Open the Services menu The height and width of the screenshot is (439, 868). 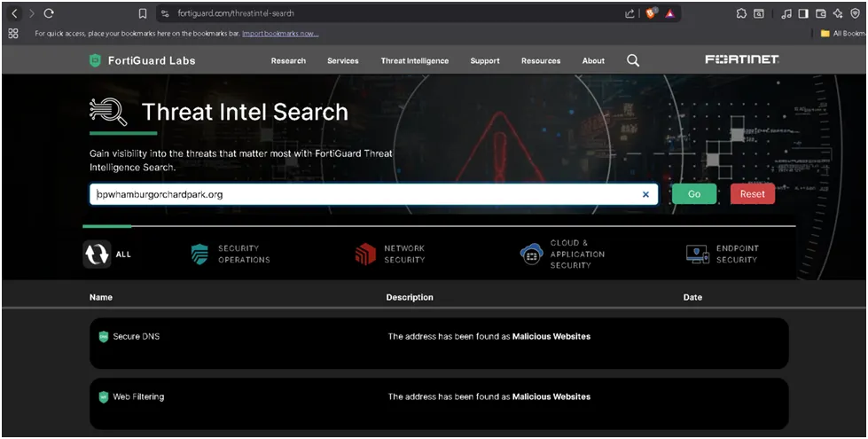coord(342,61)
